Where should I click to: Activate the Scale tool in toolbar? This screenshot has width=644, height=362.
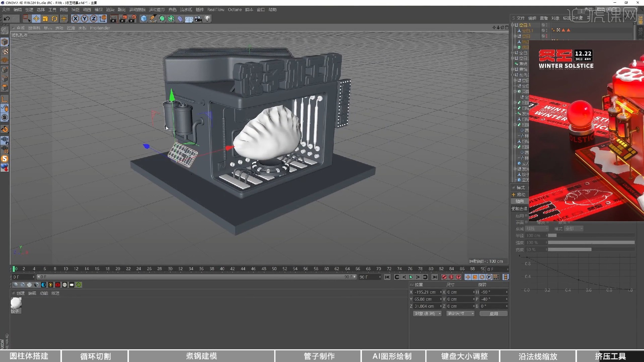pos(45,19)
